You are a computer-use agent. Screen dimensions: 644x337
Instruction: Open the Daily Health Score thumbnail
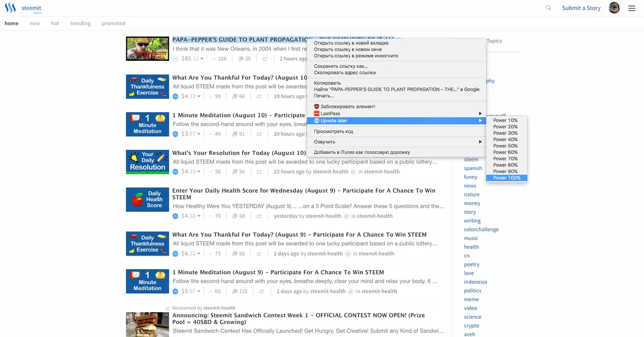point(147,200)
